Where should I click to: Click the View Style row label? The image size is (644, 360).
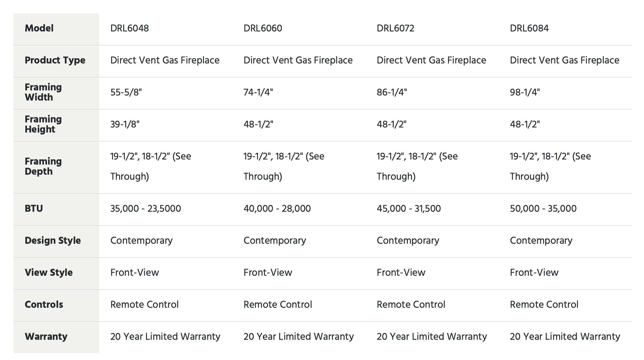coord(49,273)
